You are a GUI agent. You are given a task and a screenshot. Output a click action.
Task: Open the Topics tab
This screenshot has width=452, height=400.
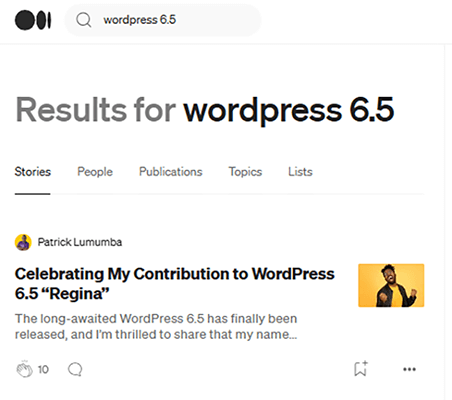pyautogui.click(x=245, y=172)
